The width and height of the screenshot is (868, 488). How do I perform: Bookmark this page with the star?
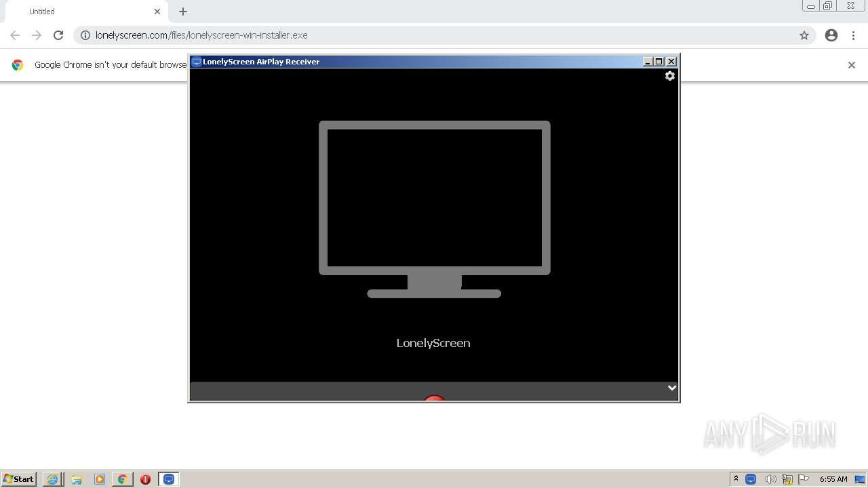[x=804, y=35]
